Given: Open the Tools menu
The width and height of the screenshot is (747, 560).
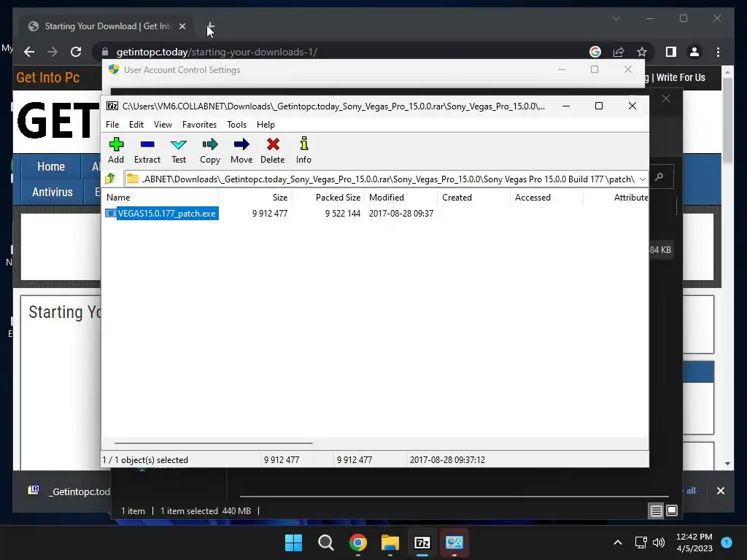Looking at the screenshot, I should pos(237,124).
